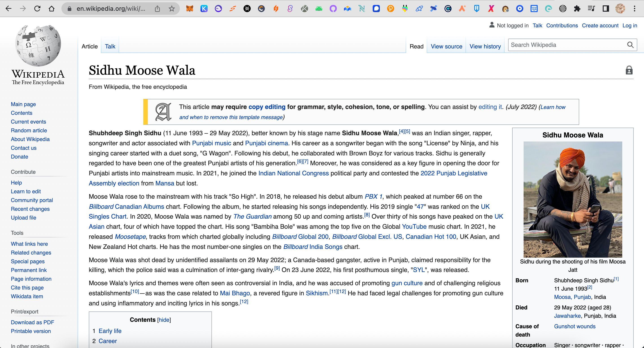Open the striped globe extension icon
Screen dimensions: 644x348
563,9
